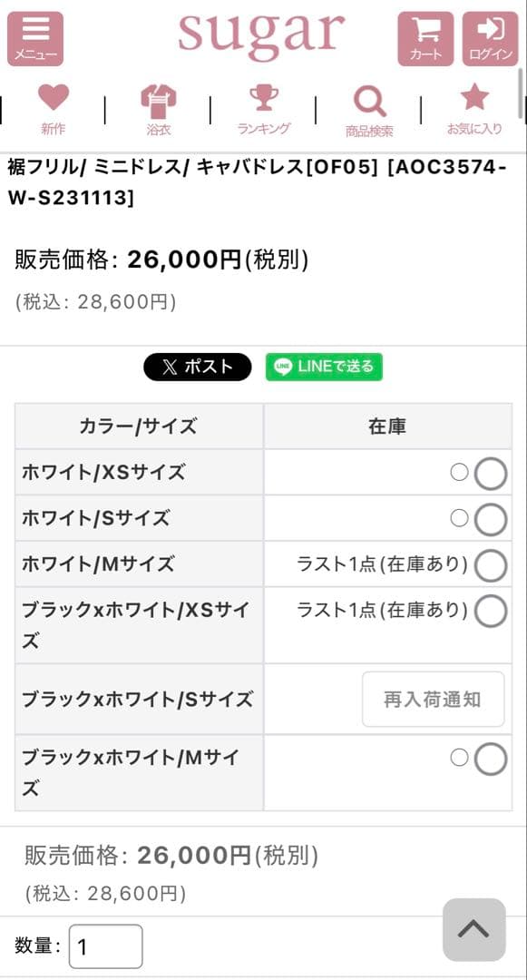The height and width of the screenshot is (980, 527).
Task: Click the star お気に入り icon
Action: [x=474, y=107]
